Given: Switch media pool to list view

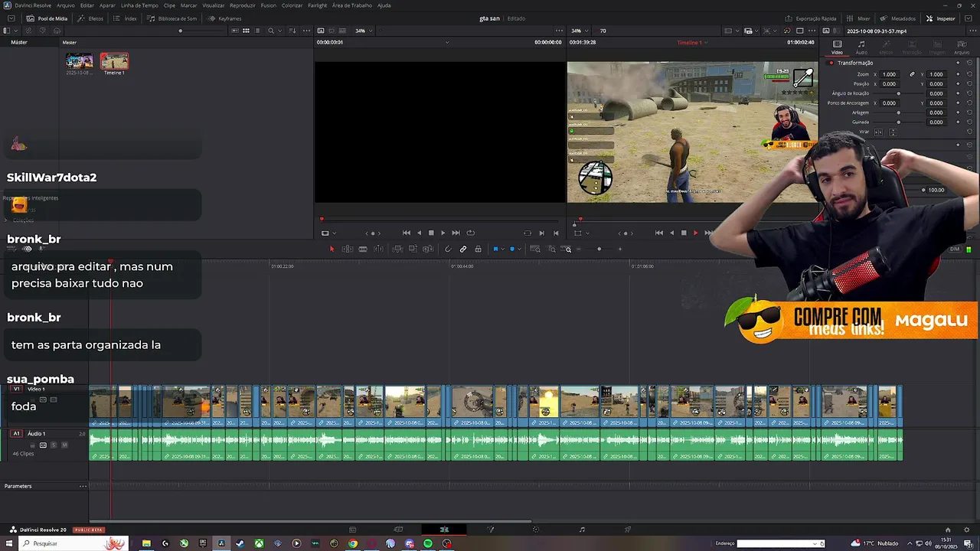Looking at the screenshot, I should click(x=256, y=31).
